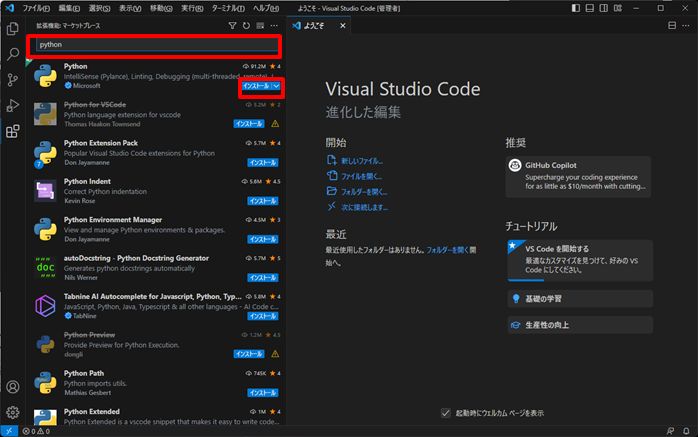Click the feedback icon in status bar

click(x=670, y=431)
